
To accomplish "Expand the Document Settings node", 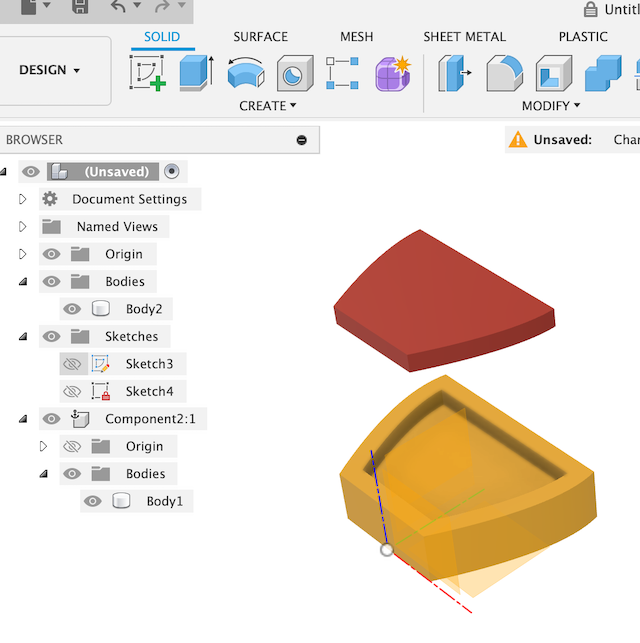I will click(22, 199).
